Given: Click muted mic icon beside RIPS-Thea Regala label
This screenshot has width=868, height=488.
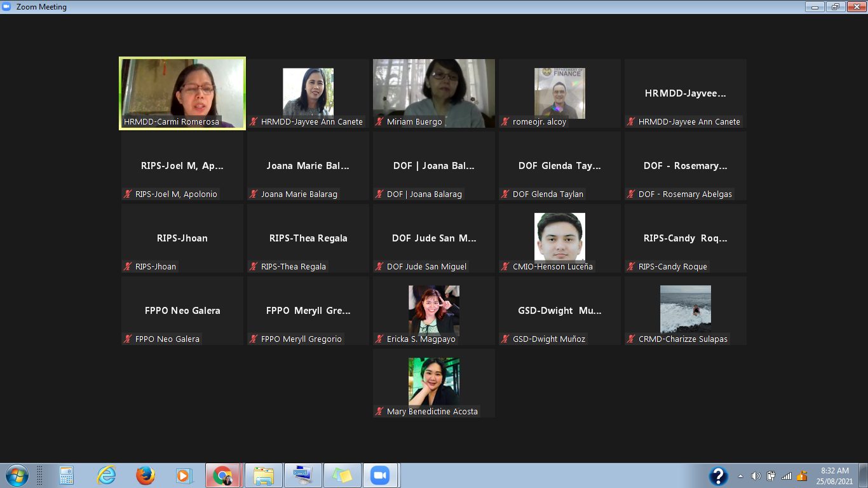Looking at the screenshot, I should [x=254, y=267].
